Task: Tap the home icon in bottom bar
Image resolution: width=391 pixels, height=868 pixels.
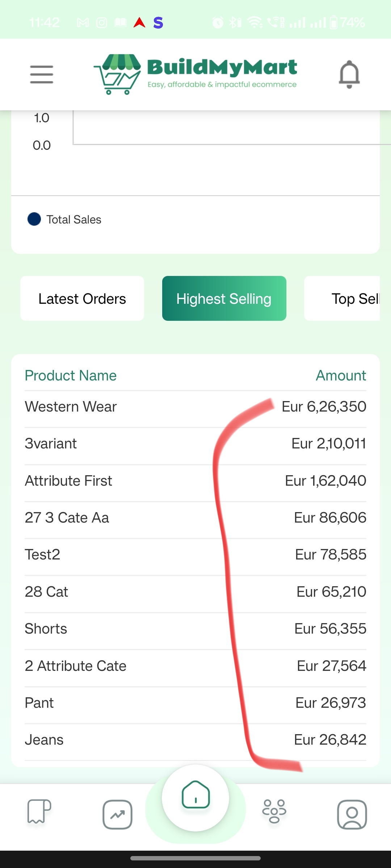Action: (x=195, y=795)
